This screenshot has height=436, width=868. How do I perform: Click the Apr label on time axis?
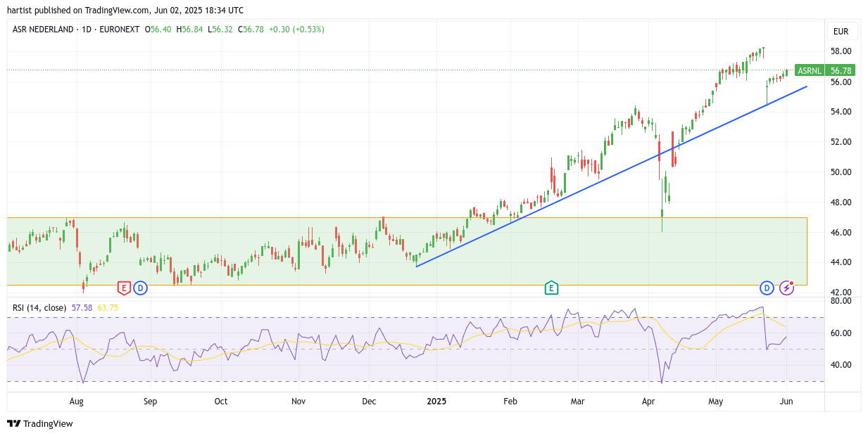click(x=648, y=402)
